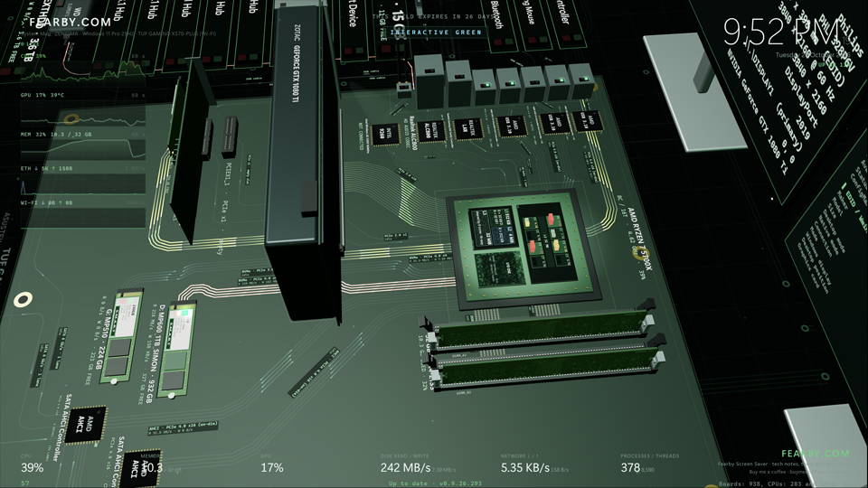Select the D: MP600 1TB SSD module
Viewport: 868px width, 488px height.
(x=177, y=349)
